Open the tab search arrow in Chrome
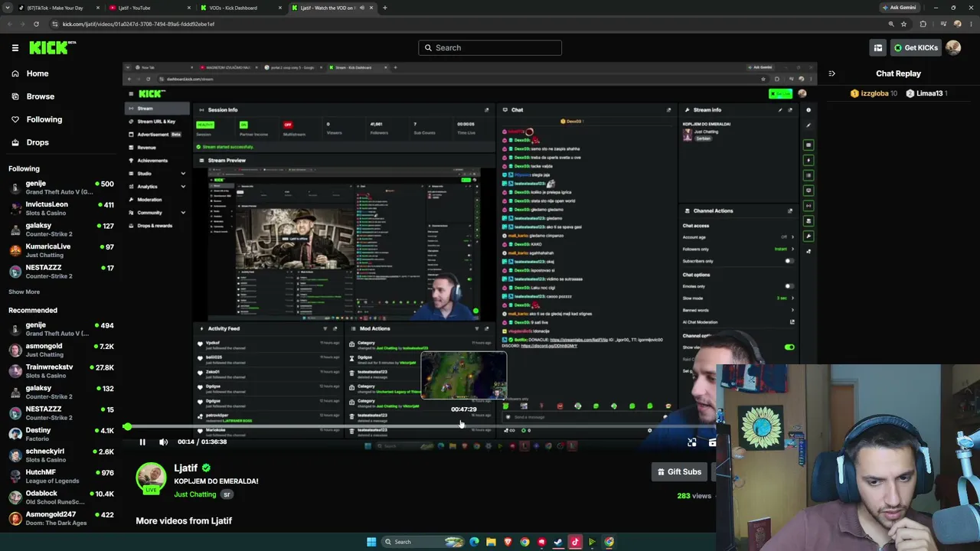The image size is (980, 551). point(6,8)
